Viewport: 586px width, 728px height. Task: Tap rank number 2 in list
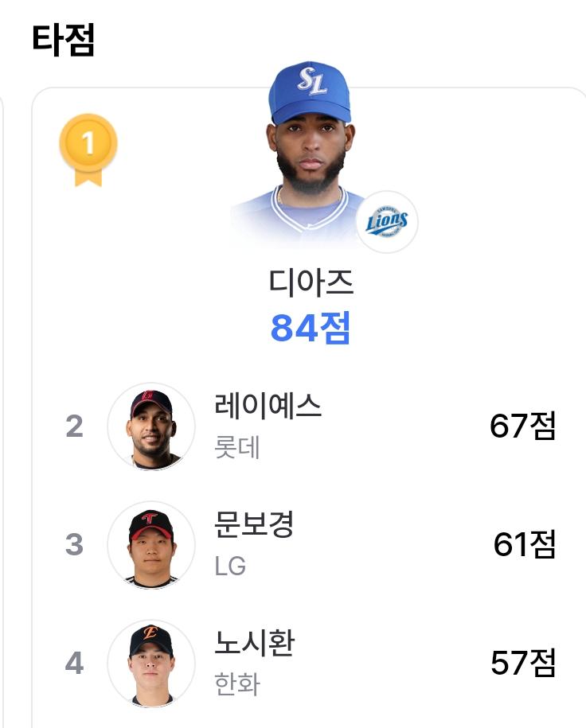[x=74, y=426]
